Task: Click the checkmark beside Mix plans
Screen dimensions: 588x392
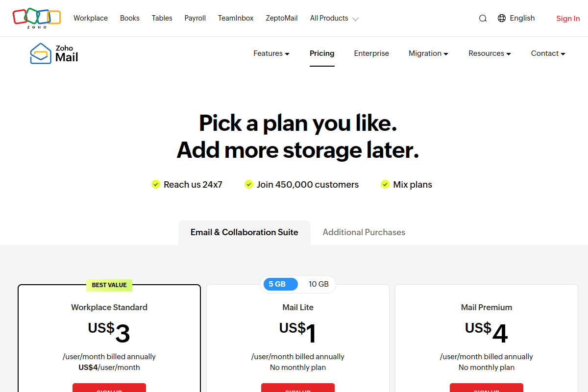Action: (x=385, y=184)
